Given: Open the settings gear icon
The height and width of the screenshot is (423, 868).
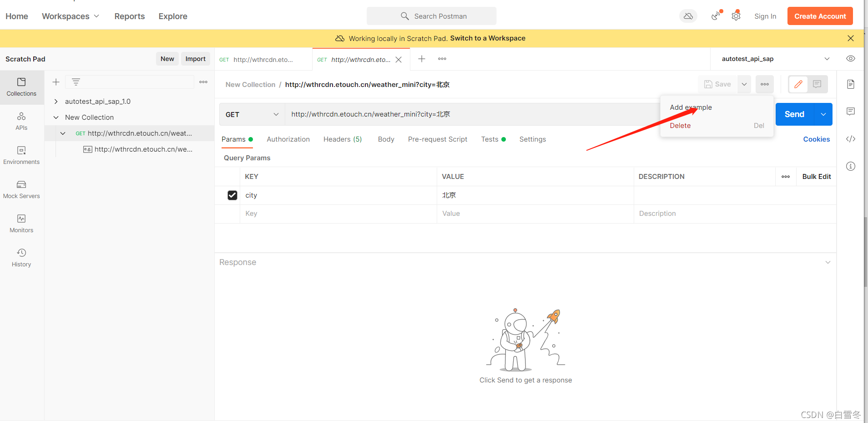Looking at the screenshot, I should (x=736, y=16).
